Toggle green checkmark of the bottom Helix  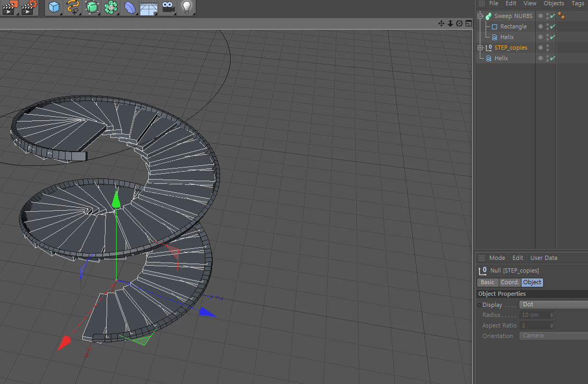(x=553, y=58)
